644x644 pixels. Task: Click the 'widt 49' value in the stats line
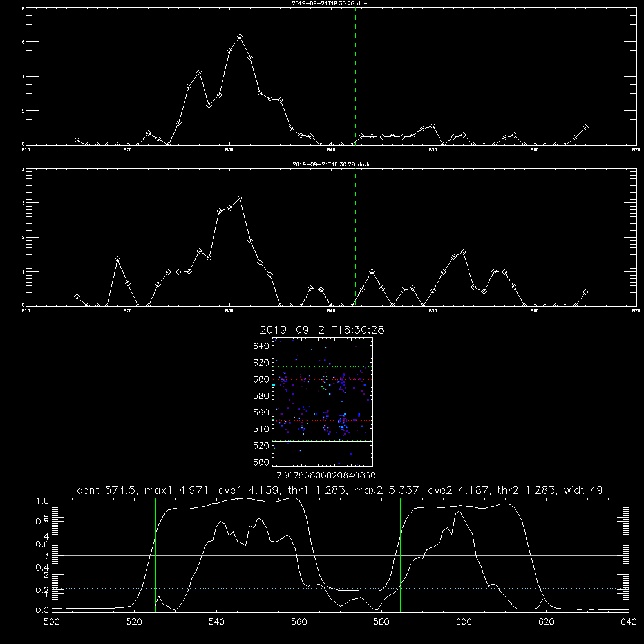point(583,490)
